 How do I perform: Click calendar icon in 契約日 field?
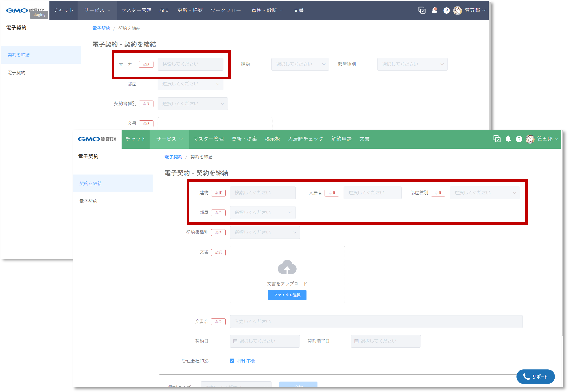pyautogui.click(x=235, y=341)
